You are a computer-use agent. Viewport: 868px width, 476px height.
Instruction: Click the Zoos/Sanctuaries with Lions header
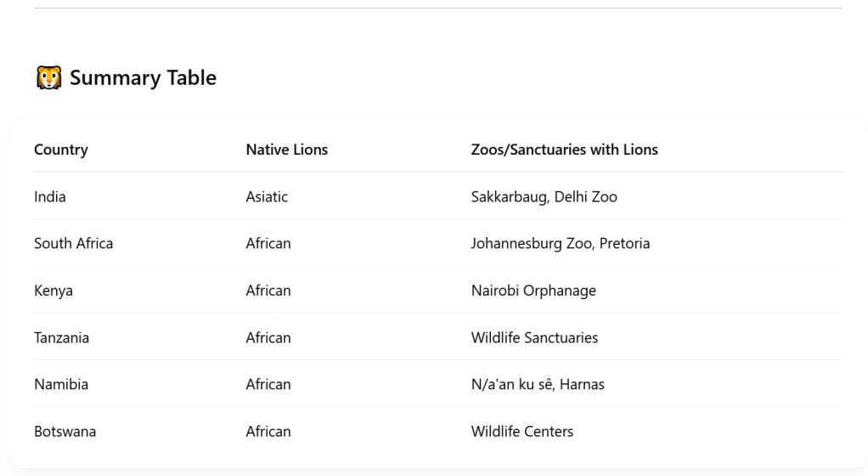(564, 150)
